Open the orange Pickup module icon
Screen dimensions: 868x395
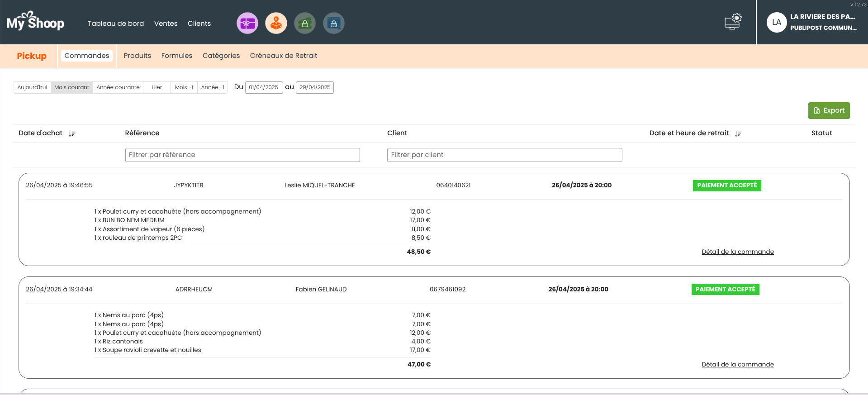tap(276, 23)
